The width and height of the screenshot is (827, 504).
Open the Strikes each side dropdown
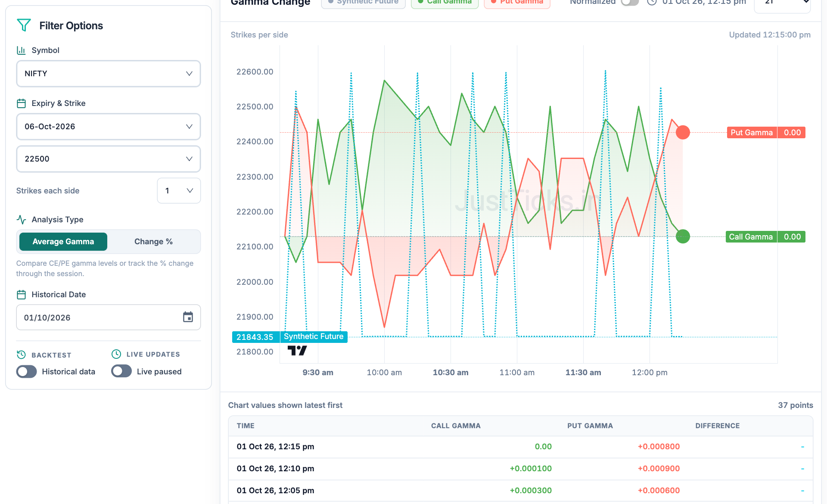click(179, 190)
